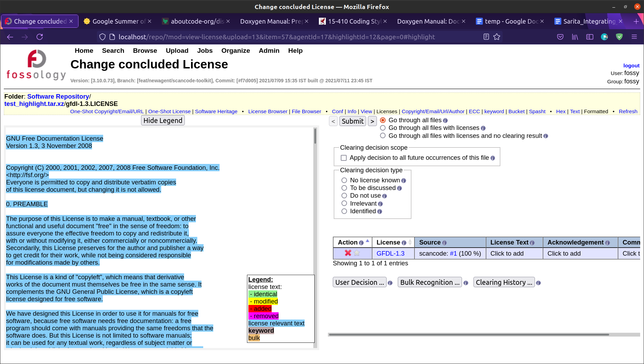Check Apply decision to all future occurrences

coord(344,158)
